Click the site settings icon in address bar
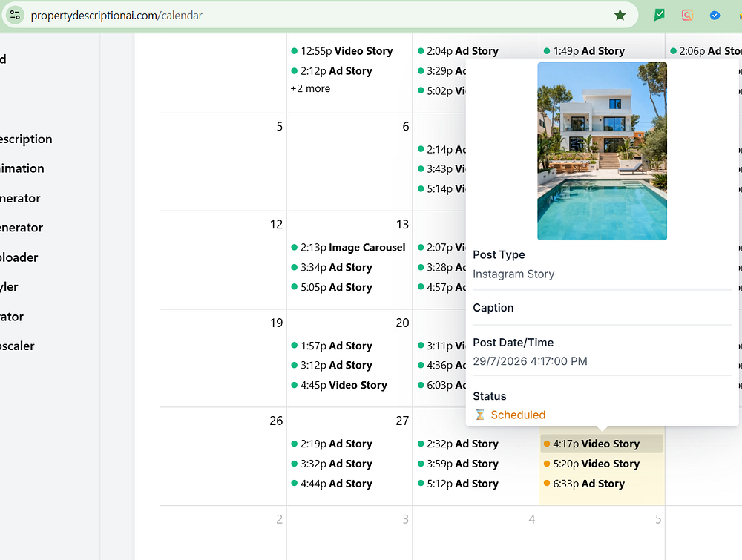 pyautogui.click(x=15, y=15)
